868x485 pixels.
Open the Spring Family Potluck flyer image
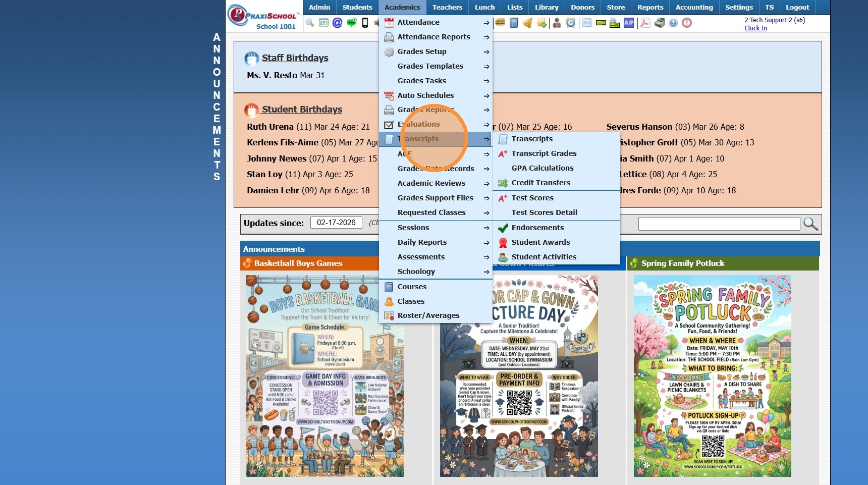[x=712, y=376]
